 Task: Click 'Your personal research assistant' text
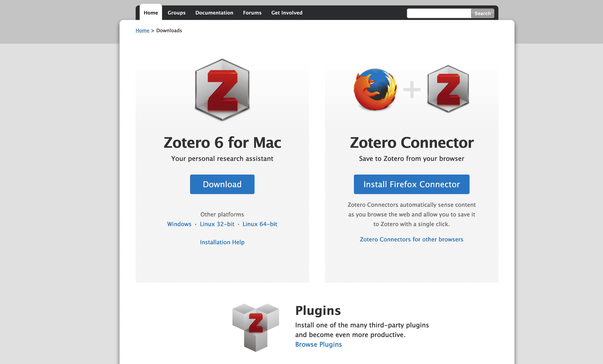pyautogui.click(x=222, y=158)
